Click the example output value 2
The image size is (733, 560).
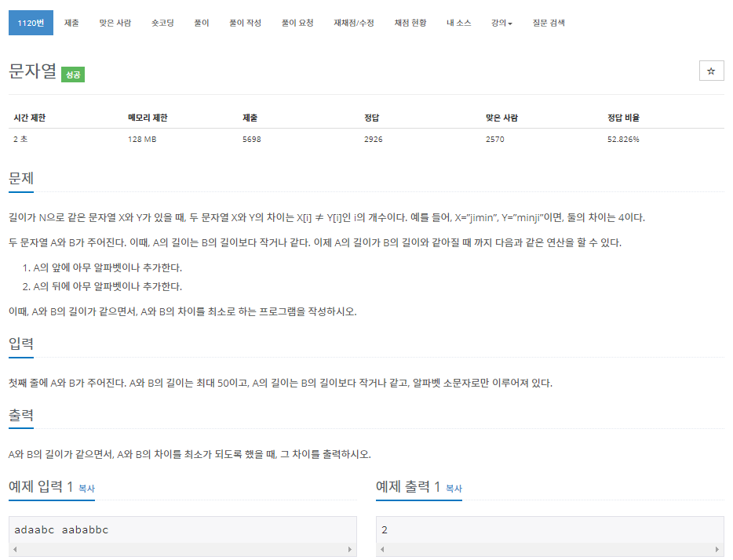click(385, 529)
